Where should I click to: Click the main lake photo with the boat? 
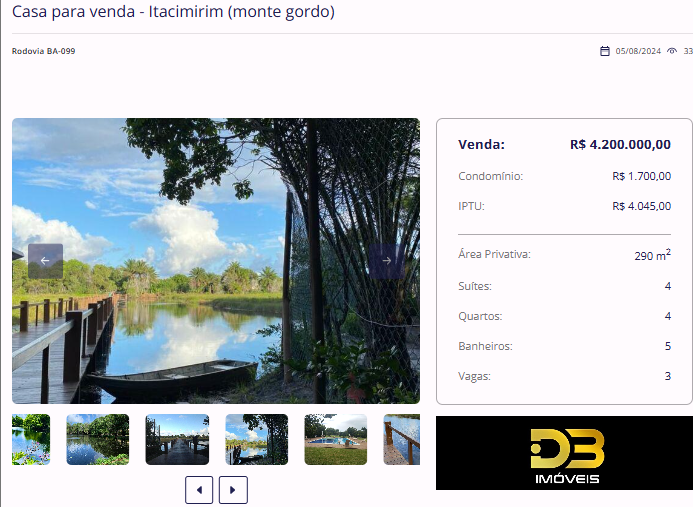(216, 261)
